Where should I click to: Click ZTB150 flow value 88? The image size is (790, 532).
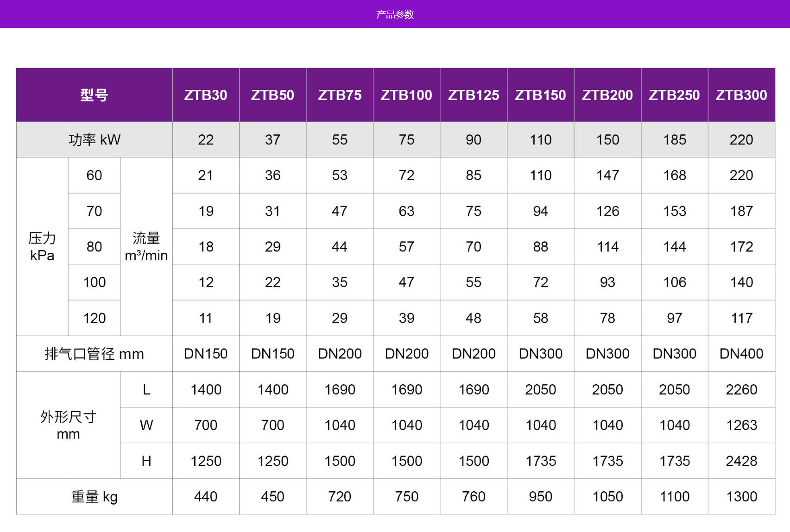pos(540,246)
